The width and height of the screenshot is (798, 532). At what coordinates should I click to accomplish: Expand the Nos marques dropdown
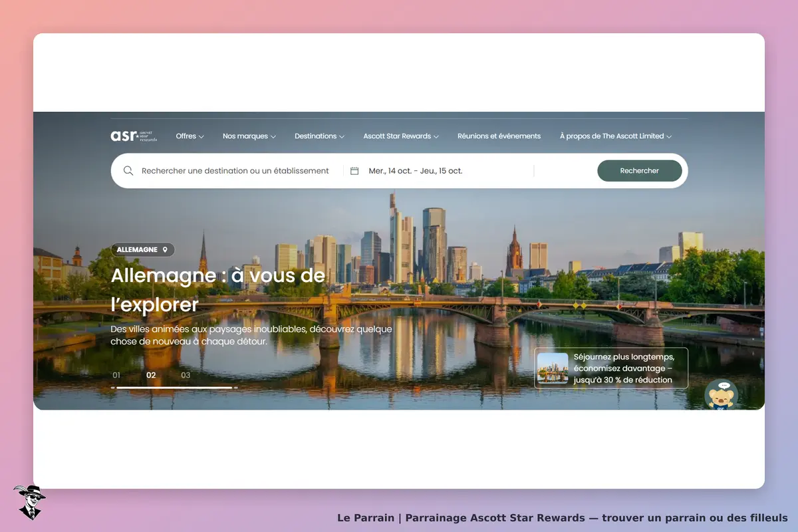(249, 136)
